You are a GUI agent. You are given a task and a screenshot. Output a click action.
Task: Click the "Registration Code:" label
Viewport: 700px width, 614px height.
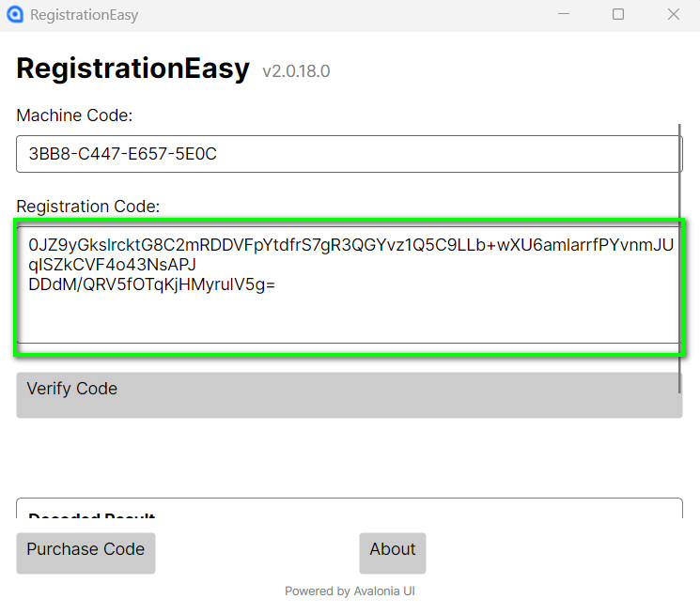(88, 206)
